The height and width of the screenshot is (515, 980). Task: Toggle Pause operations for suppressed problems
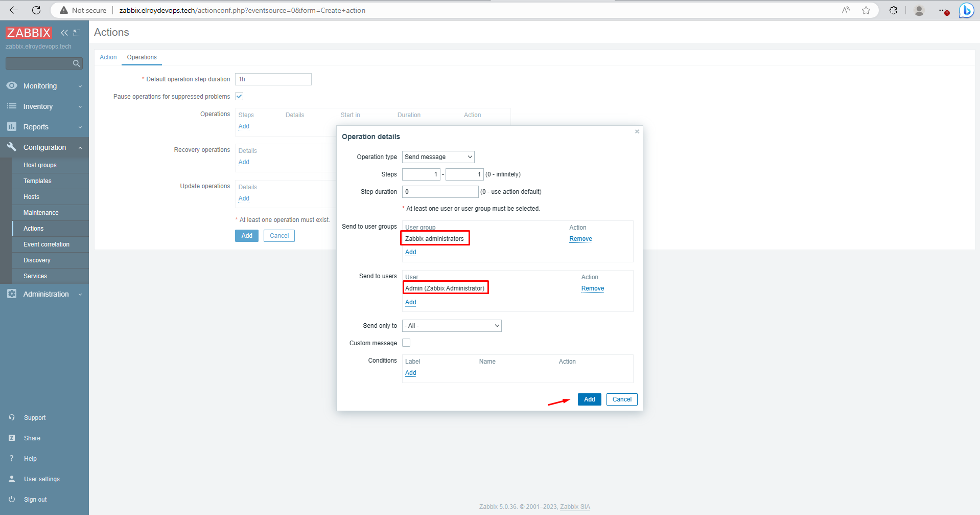(239, 96)
